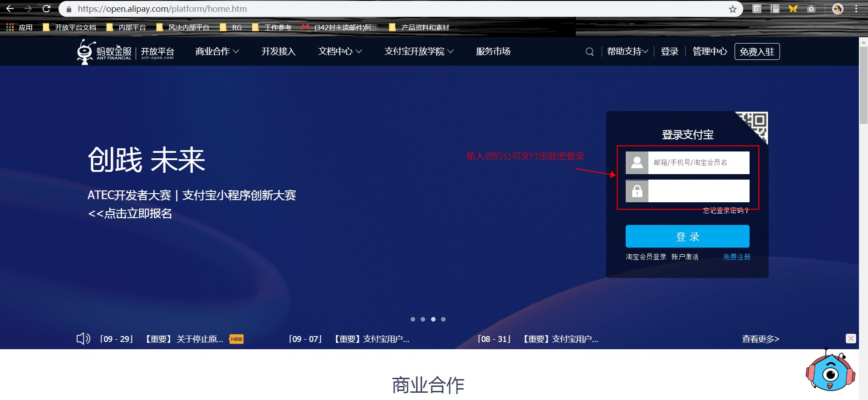
Task: Click the browser address bar URL
Action: [x=162, y=9]
